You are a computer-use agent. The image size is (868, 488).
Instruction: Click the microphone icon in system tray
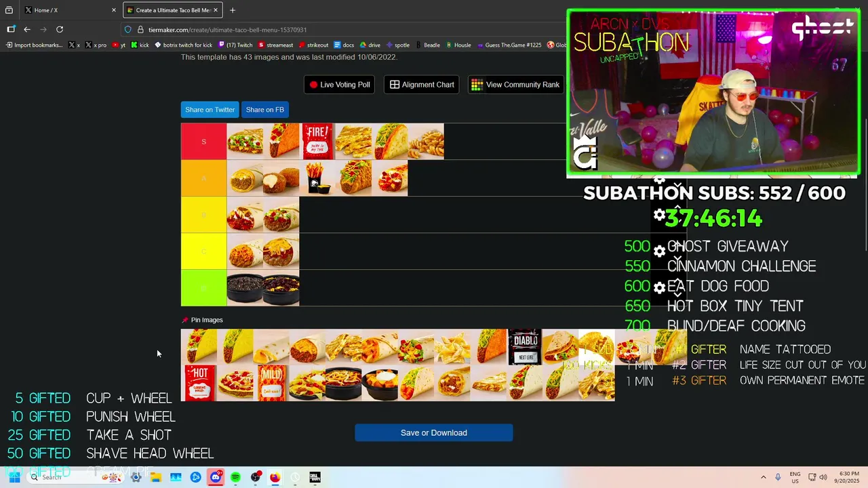[x=778, y=477]
